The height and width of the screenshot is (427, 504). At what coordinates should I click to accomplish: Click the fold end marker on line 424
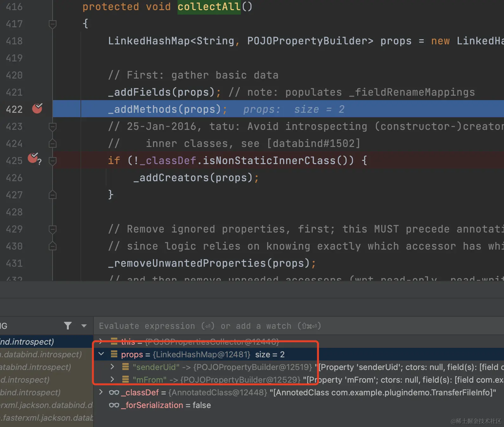click(x=53, y=143)
